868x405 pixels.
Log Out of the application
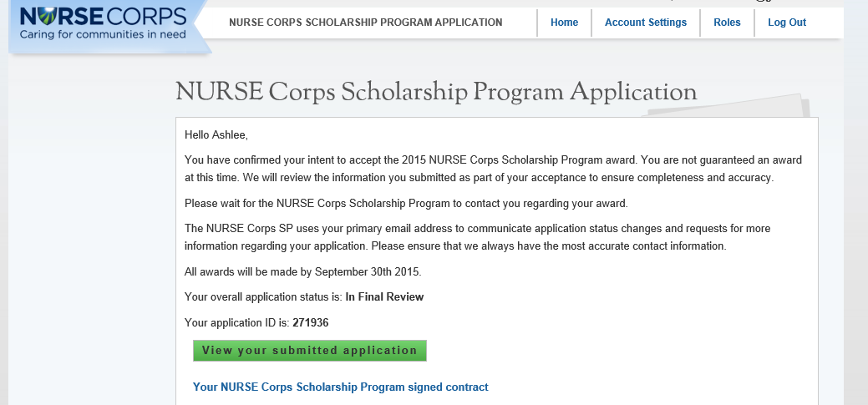[786, 23]
